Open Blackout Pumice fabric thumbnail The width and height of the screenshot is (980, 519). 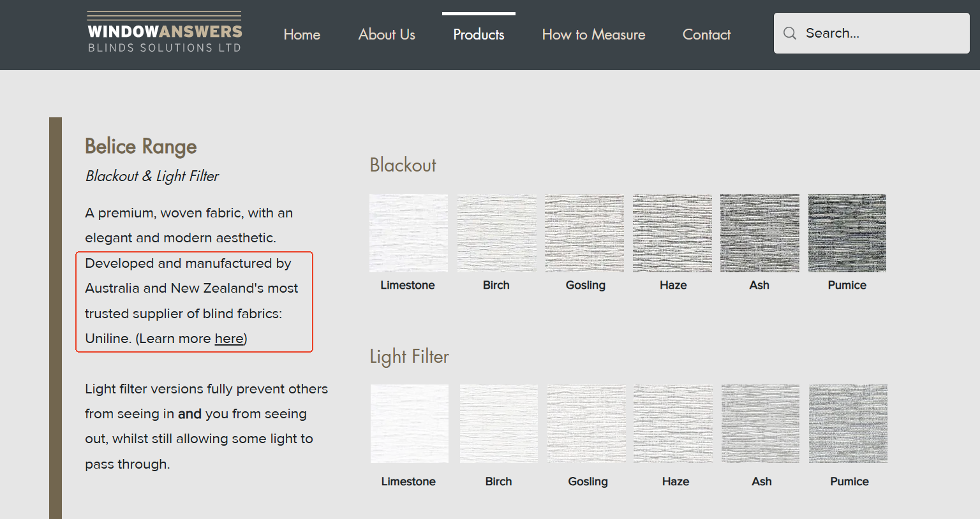click(x=847, y=233)
